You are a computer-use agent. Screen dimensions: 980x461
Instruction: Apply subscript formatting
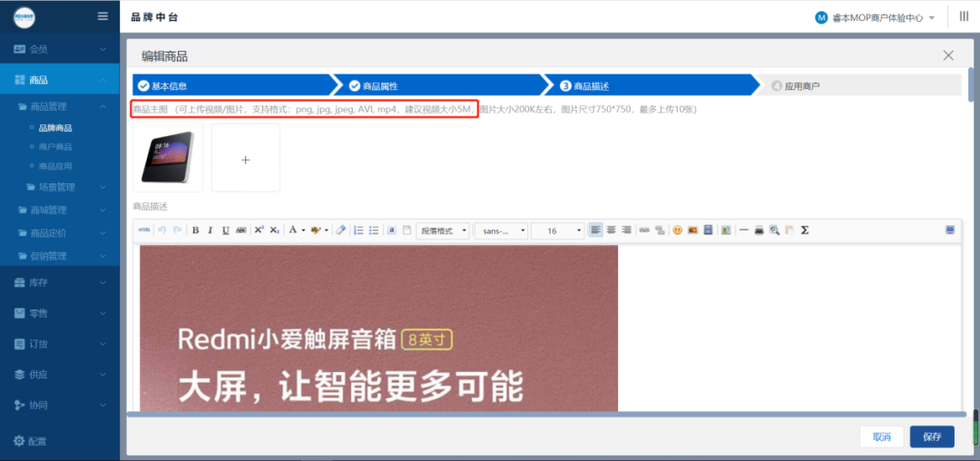[274, 230]
